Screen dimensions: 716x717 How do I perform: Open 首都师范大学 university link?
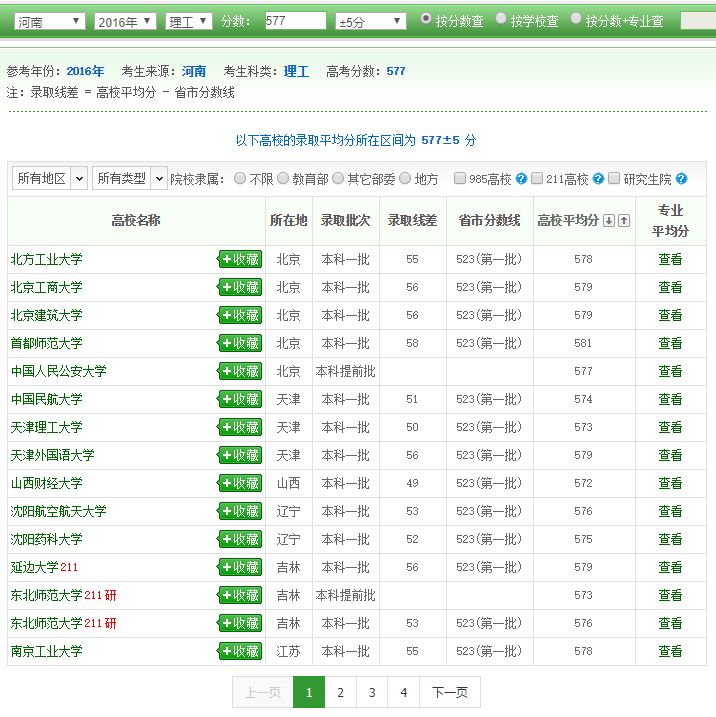[x=47, y=343]
